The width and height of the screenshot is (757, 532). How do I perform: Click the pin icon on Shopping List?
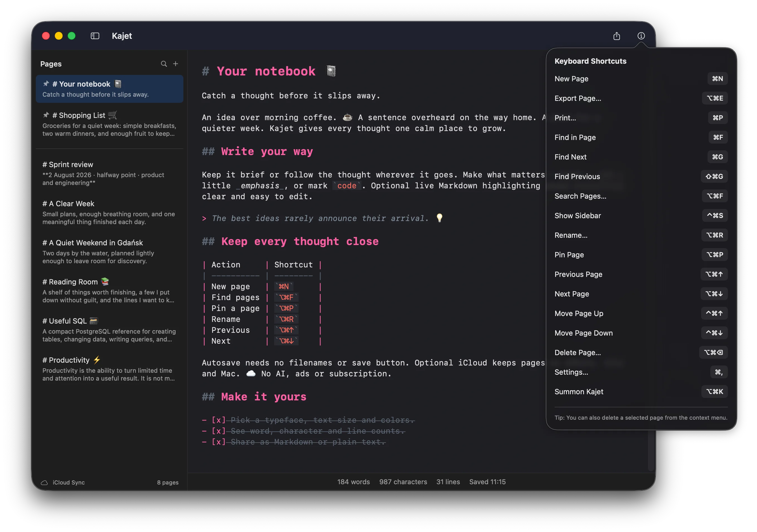point(46,115)
